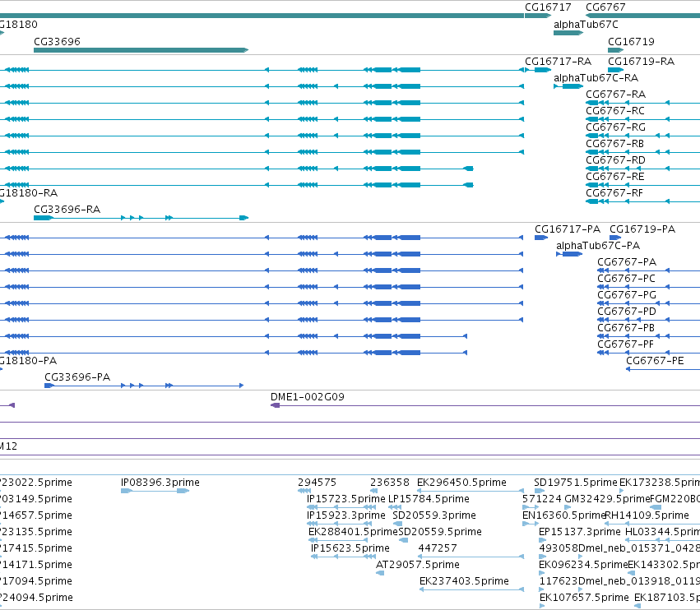Select the CG6767 gene label
The width and height of the screenshot is (700, 610).
[x=605, y=7]
